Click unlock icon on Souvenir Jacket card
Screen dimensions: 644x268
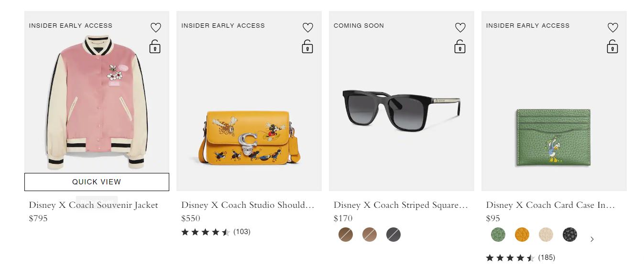coord(155,47)
